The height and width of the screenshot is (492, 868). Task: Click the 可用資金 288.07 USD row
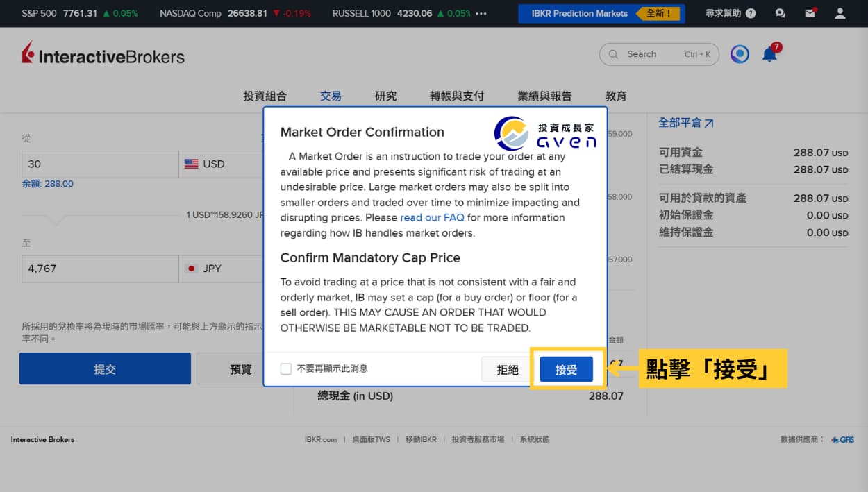pyautogui.click(x=753, y=152)
